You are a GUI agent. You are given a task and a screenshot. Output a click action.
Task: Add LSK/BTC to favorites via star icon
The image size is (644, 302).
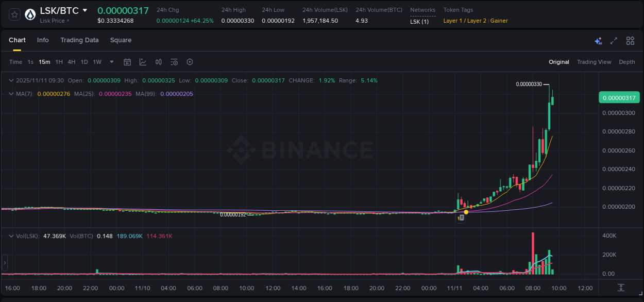coord(14,14)
